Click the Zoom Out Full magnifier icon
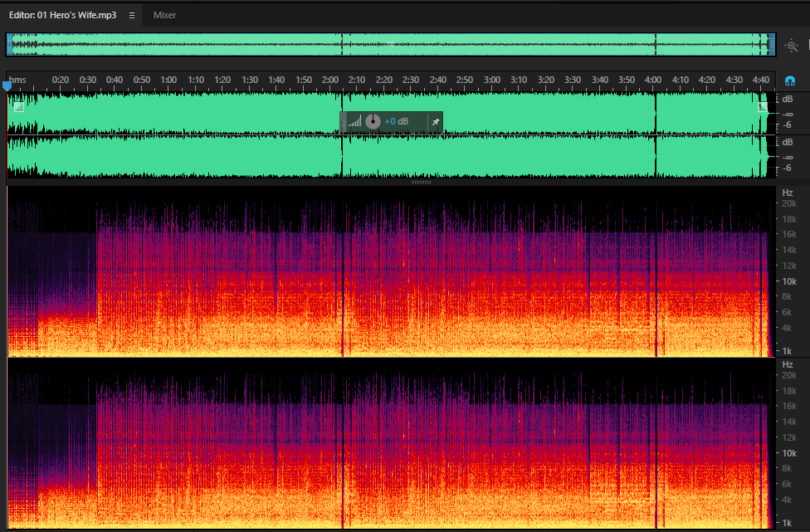Viewport: 810px width, 532px height. click(791, 46)
